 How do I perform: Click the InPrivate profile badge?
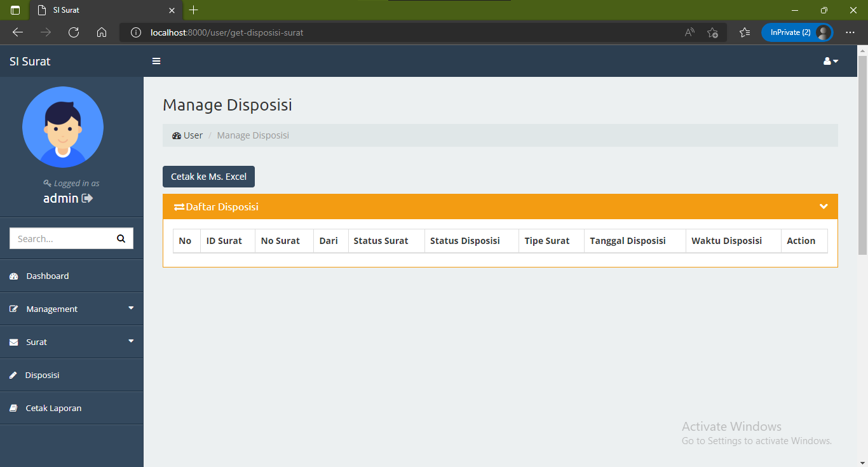point(797,32)
